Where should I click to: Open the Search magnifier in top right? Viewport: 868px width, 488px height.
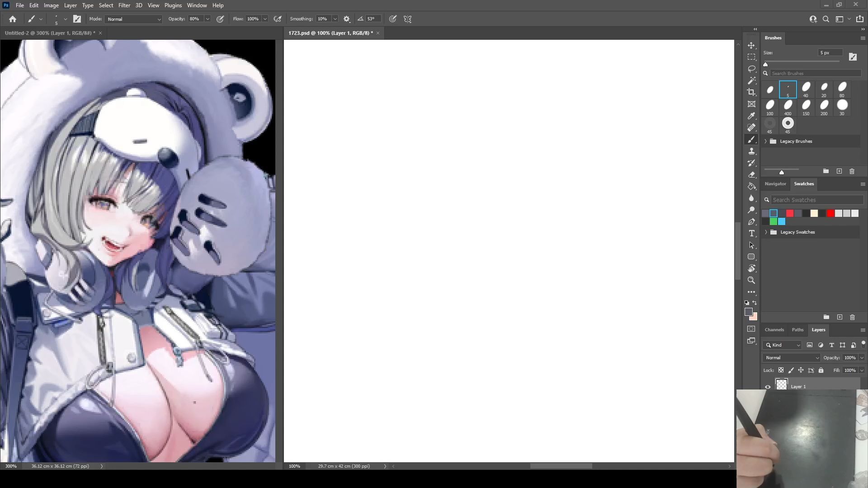coord(826,19)
